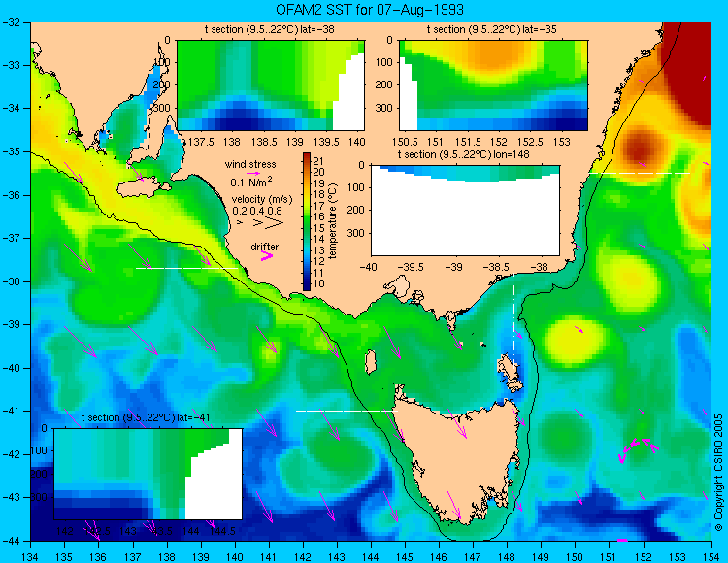Click the -44 tick on the main latitude axis
The width and height of the screenshot is (728, 563).
(x=11, y=541)
